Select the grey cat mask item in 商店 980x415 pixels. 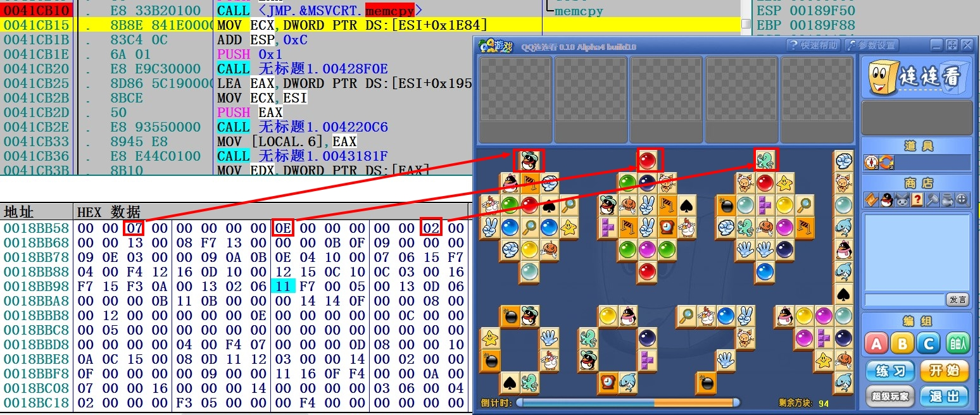(x=901, y=200)
